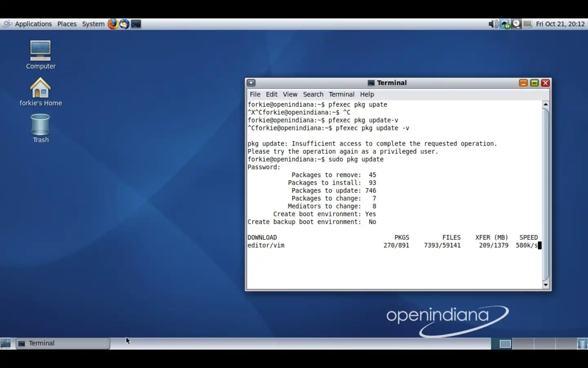Click the 'Password:' prompt line

click(264, 167)
